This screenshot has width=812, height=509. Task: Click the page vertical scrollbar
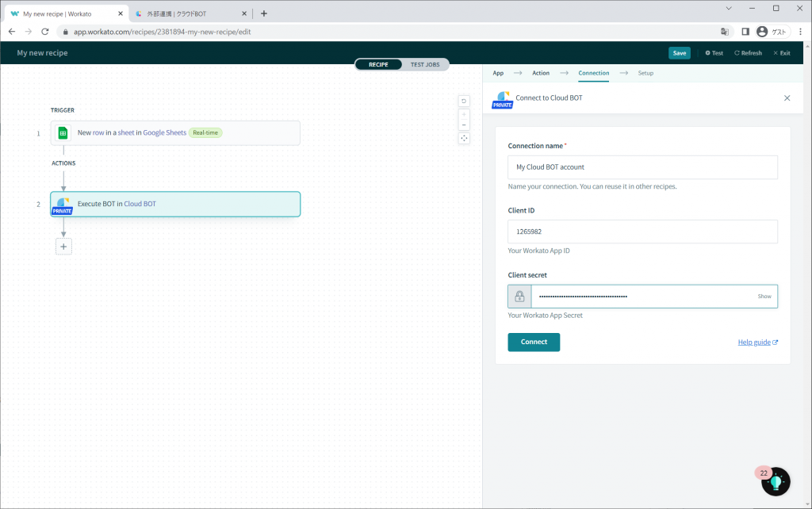(x=808, y=274)
